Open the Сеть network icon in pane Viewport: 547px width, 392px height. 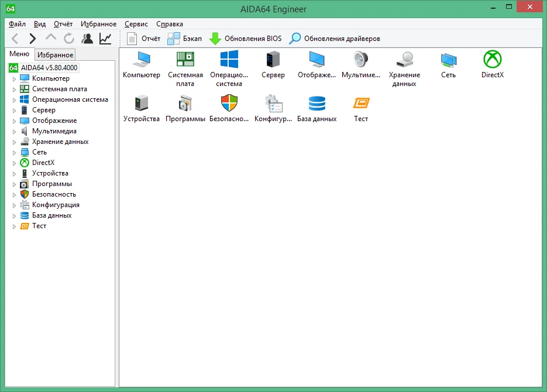448,65
